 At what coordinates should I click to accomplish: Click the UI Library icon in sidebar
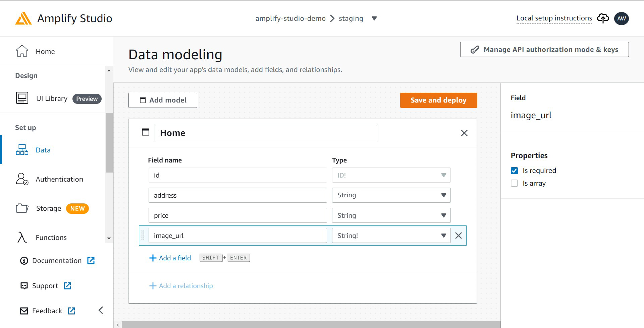point(22,98)
